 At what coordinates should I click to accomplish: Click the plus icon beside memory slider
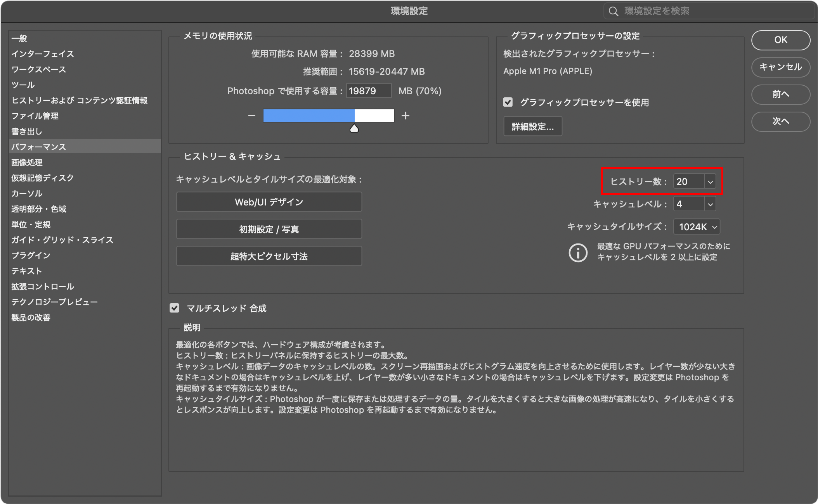(406, 116)
